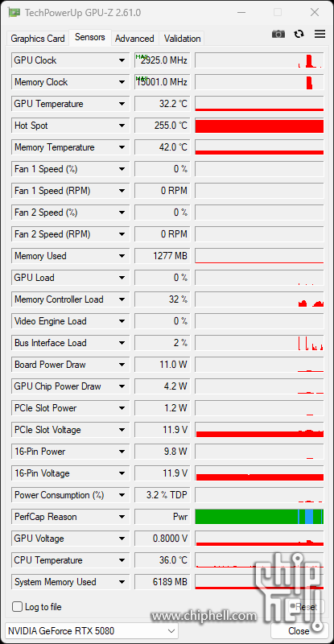
Task: Click the refresh arrows icon
Action: coord(299,34)
